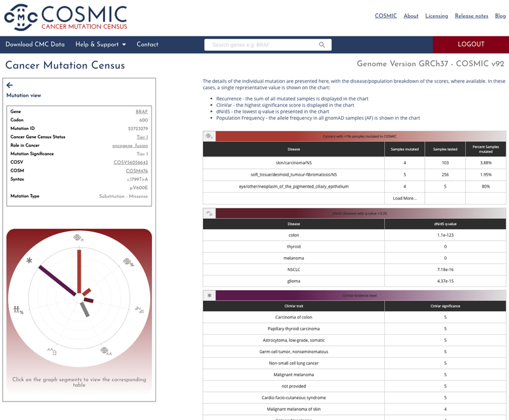Viewport: 509px width, 420px height.
Task: Open the Contact menu item
Action: 148,45
